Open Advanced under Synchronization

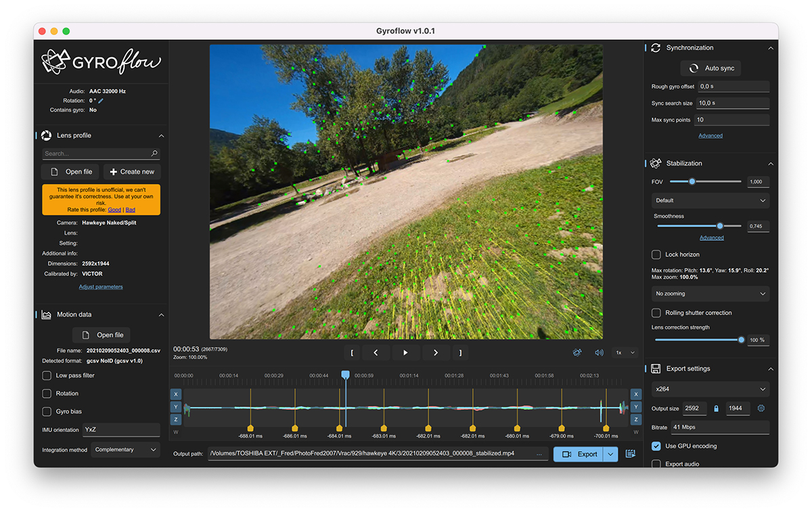click(710, 135)
